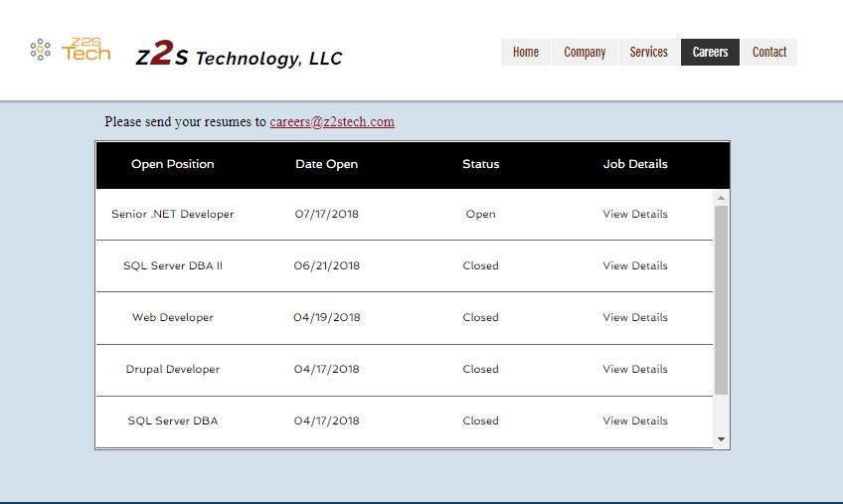View Details for Senior .NET Developer
Image resolution: width=843 pixels, height=504 pixels.
635,214
